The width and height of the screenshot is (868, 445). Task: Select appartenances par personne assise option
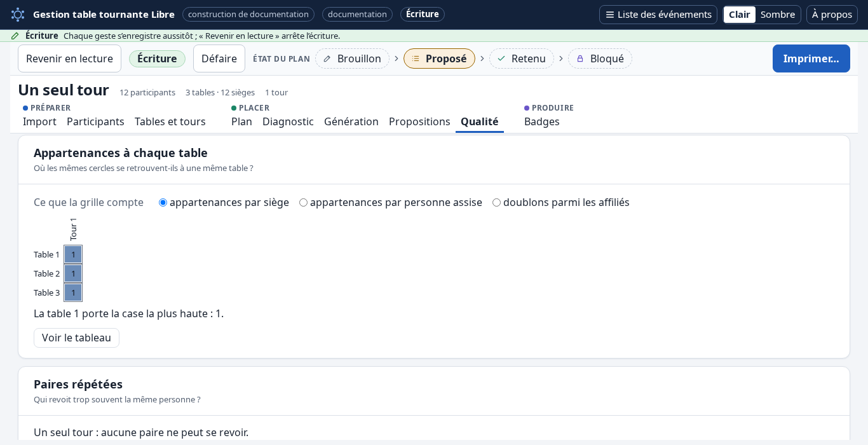pyautogui.click(x=304, y=203)
